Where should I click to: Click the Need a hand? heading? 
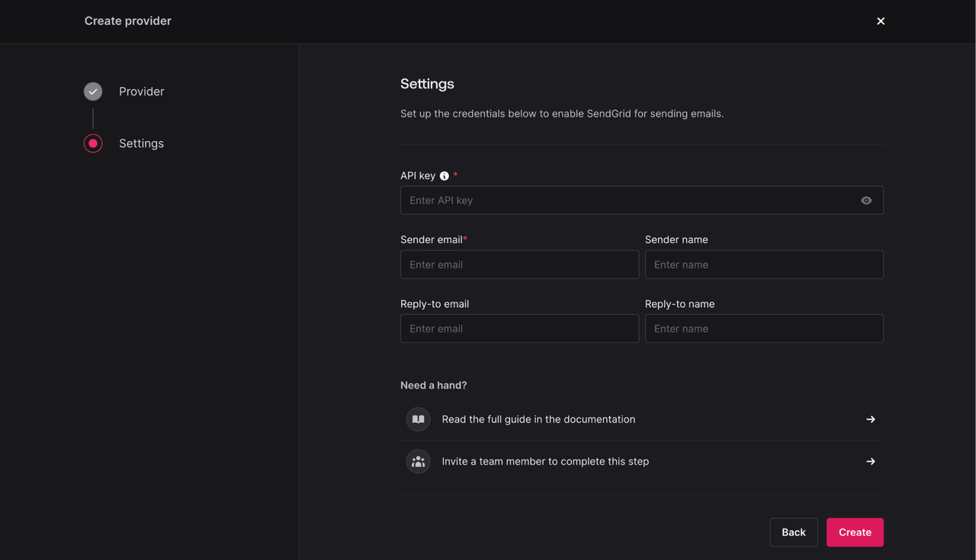[434, 385]
